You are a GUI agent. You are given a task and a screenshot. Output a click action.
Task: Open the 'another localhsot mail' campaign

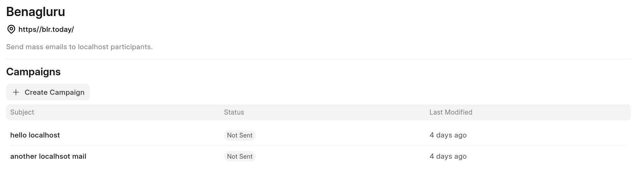[48, 156]
